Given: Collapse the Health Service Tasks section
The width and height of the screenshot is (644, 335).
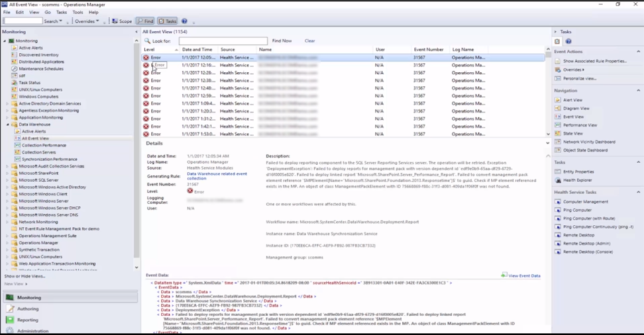Looking at the screenshot, I should (639, 192).
